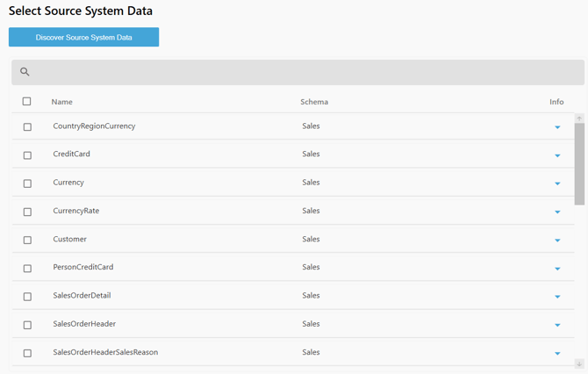
Task: Click the Discover Source System Data button
Action: tap(83, 37)
